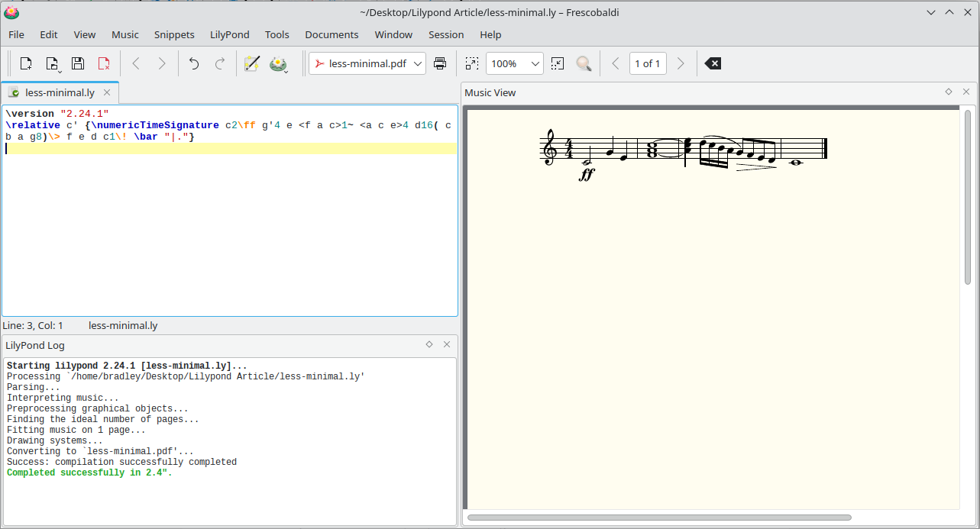Screen dimensions: 980x529
Task: Print the music with the printer icon
Action: 440,64
